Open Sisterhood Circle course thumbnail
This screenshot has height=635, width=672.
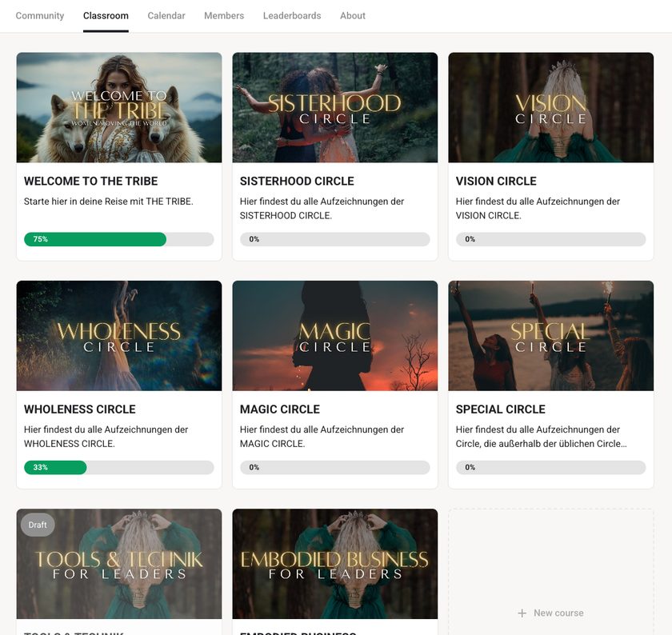tap(335, 107)
